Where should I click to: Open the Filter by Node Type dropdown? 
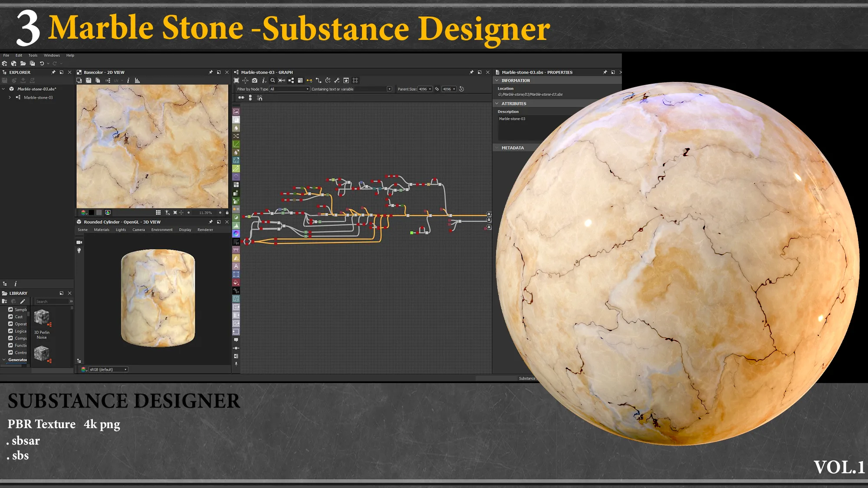pos(289,89)
